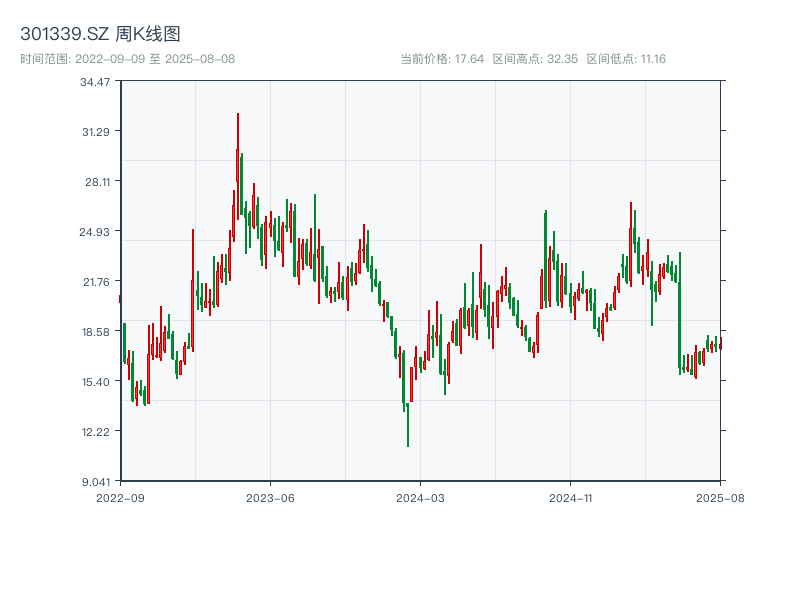Click y-axis value 31.29

(96, 132)
